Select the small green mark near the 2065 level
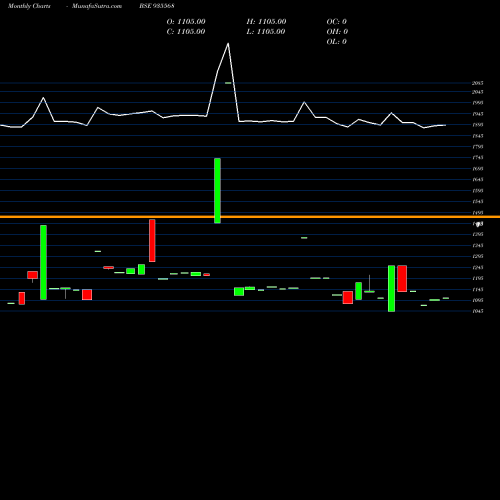 [x=228, y=83]
